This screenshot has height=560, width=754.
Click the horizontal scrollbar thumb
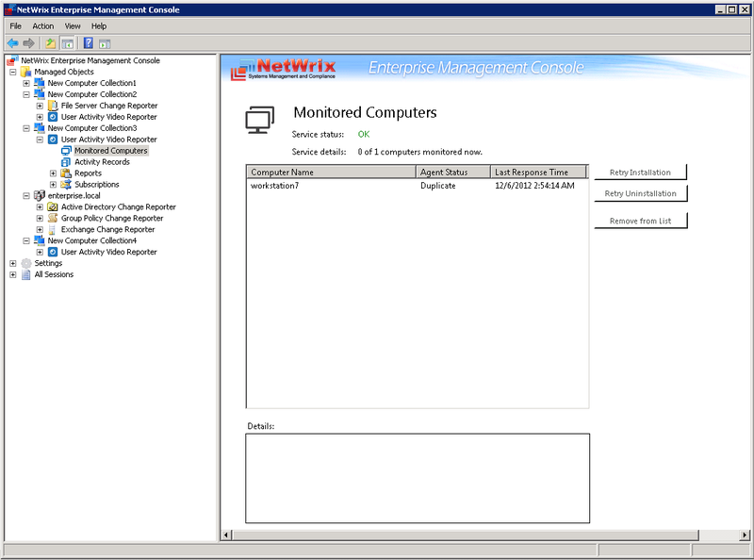tap(465, 535)
